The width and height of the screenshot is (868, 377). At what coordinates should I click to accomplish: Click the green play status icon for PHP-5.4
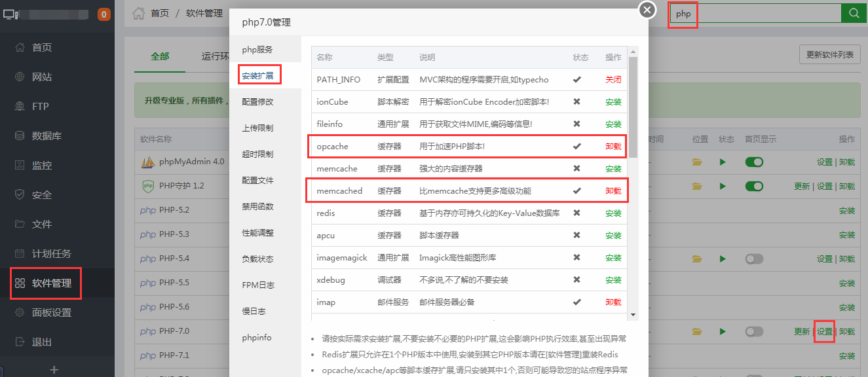pyautogui.click(x=723, y=259)
